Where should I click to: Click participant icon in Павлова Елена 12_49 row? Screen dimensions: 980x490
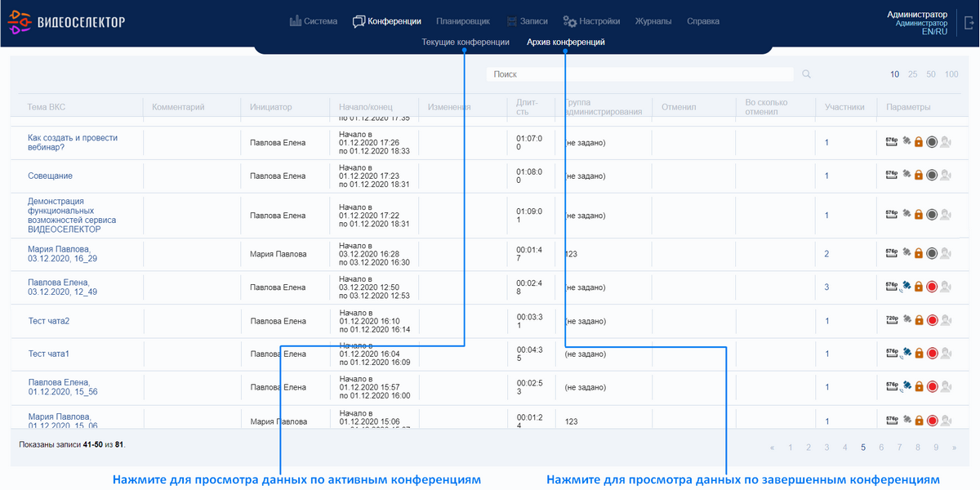point(946,287)
